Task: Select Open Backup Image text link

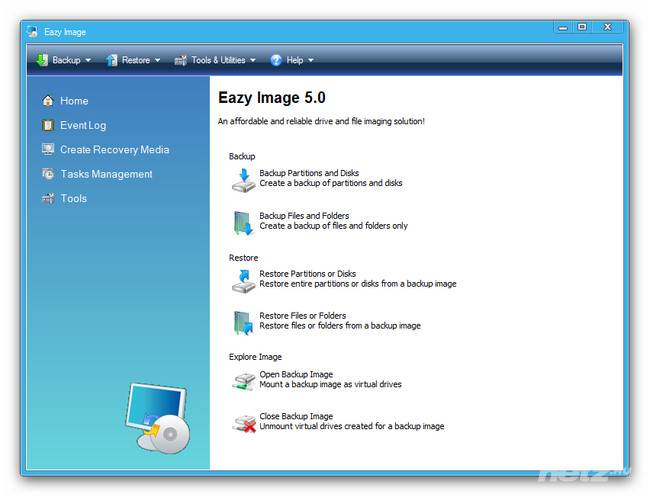Action: 296,374
